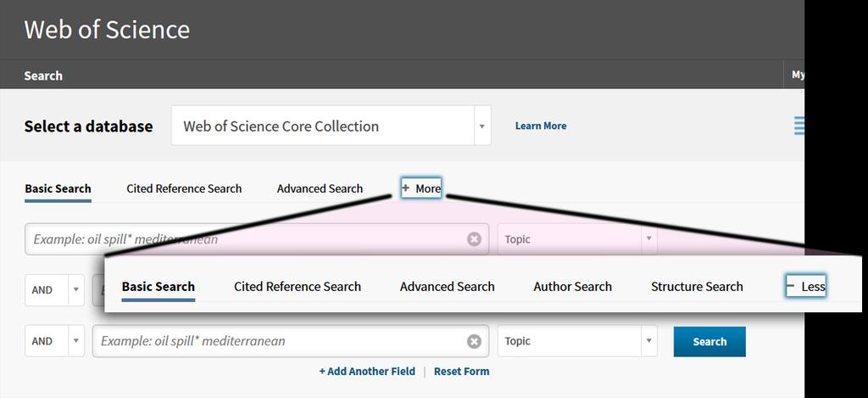Switch to Advanced Search tab in upper row

(x=320, y=188)
